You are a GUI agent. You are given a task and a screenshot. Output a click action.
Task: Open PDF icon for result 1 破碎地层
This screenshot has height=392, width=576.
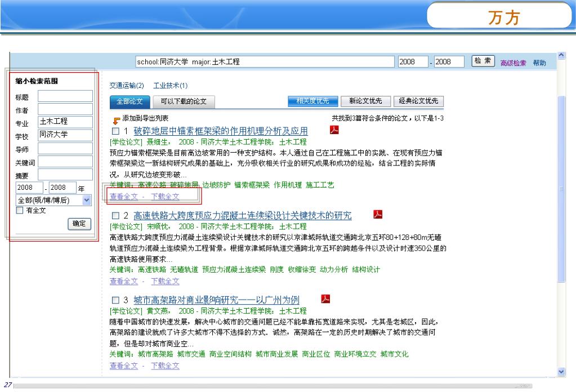(x=334, y=130)
